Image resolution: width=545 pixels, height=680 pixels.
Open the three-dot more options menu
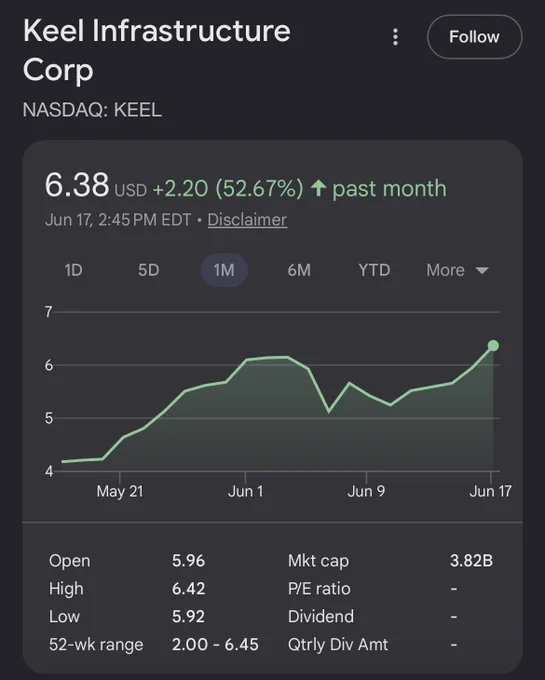(x=395, y=37)
